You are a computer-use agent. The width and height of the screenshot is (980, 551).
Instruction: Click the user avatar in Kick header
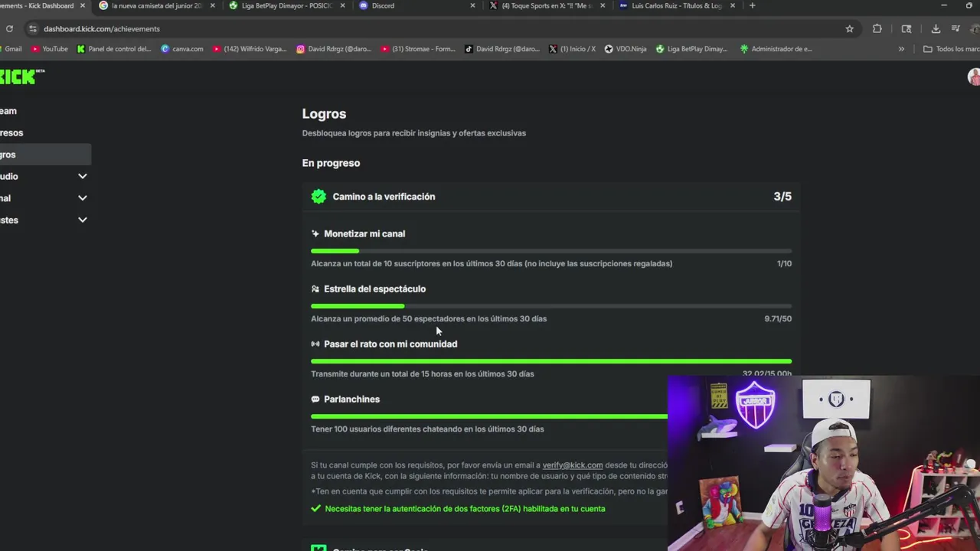tap(974, 77)
